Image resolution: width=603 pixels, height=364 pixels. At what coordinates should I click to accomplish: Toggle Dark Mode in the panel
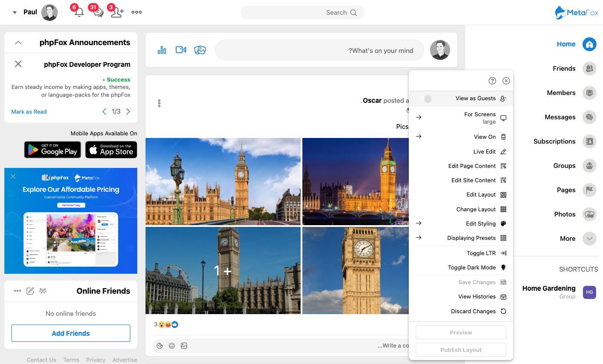click(x=472, y=268)
